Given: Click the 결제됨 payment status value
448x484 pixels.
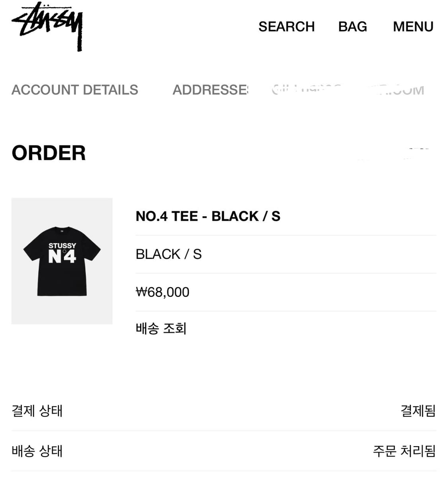Looking at the screenshot, I should point(418,411).
